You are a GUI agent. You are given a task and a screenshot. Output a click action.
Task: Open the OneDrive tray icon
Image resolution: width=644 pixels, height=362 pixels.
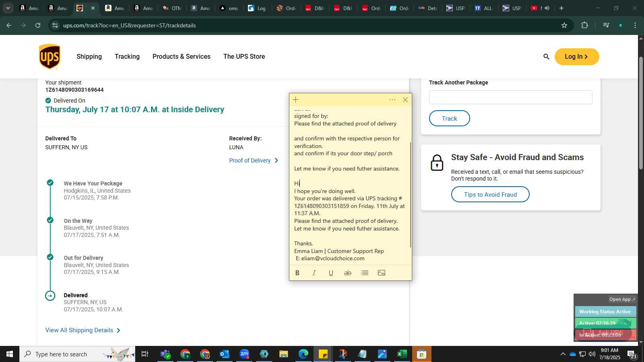coord(573,354)
